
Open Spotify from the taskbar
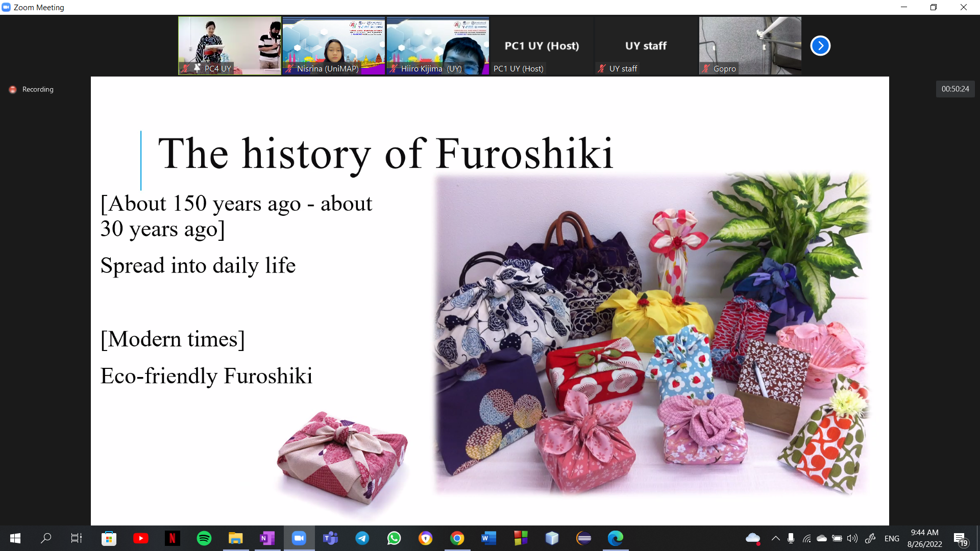pyautogui.click(x=204, y=538)
